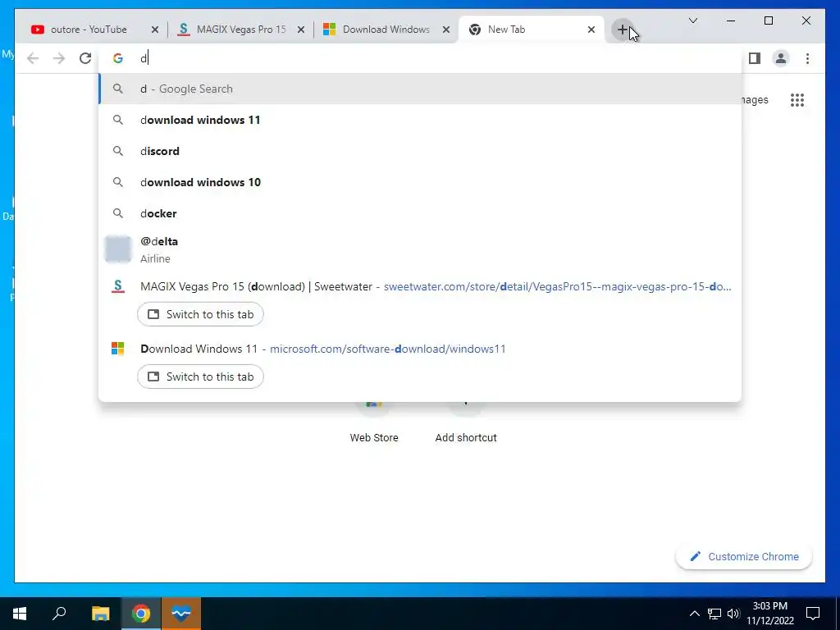The image size is (840, 630).
Task: Click Chrome icon in taskbar
Action: pos(141,614)
